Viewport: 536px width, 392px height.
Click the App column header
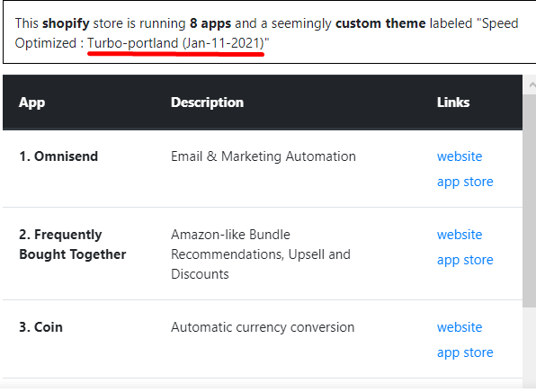(x=31, y=102)
